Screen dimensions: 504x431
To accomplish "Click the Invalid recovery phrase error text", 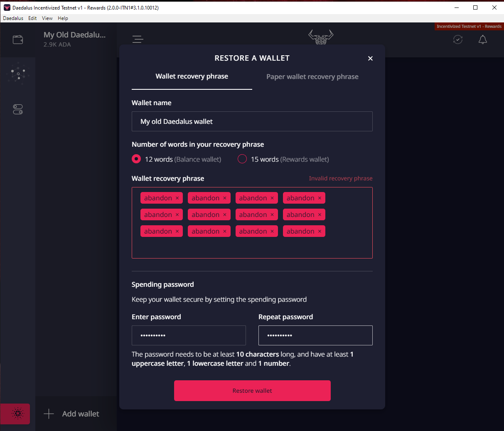I will (x=341, y=178).
